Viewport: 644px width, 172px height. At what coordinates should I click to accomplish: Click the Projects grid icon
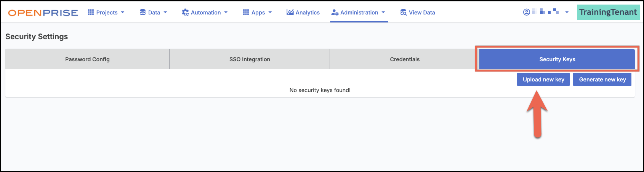(x=91, y=12)
